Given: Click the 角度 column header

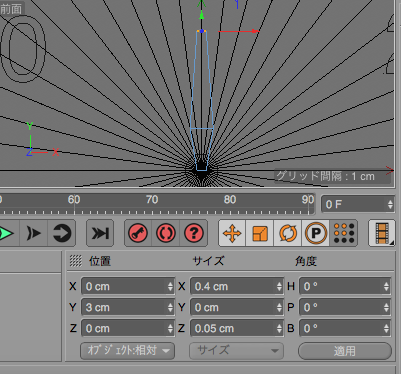Looking at the screenshot, I should pyautogui.click(x=306, y=261).
